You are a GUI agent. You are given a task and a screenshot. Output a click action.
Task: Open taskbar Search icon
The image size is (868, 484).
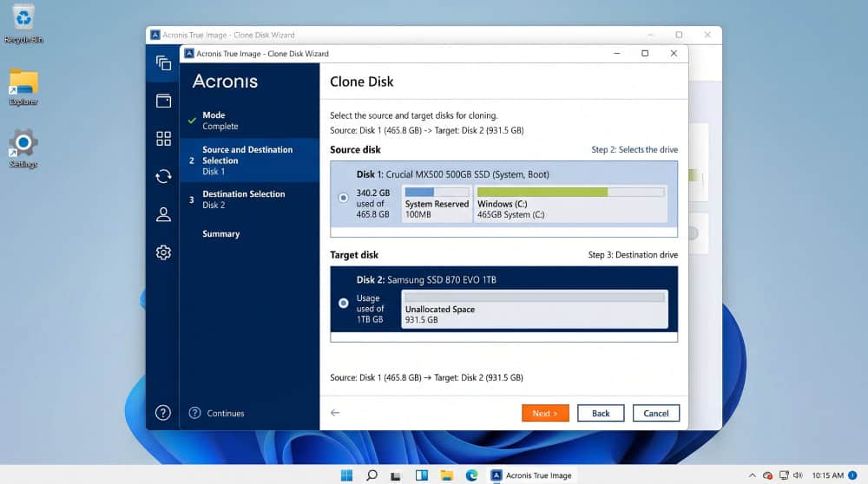pyautogui.click(x=372, y=475)
